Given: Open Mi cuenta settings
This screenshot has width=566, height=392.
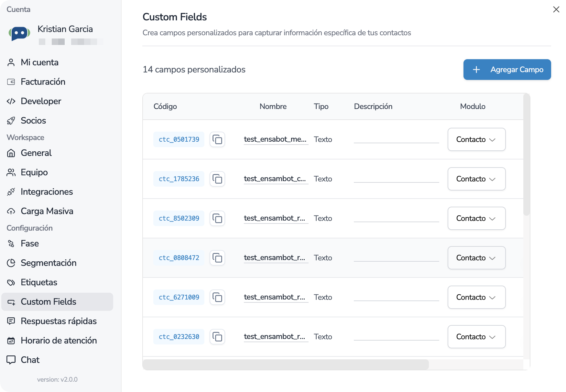Looking at the screenshot, I should pyautogui.click(x=57, y=62).
